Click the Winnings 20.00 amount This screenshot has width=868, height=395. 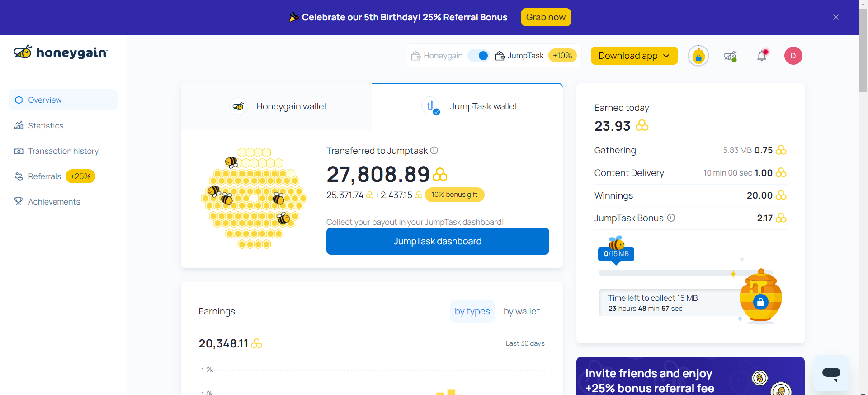(x=759, y=195)
